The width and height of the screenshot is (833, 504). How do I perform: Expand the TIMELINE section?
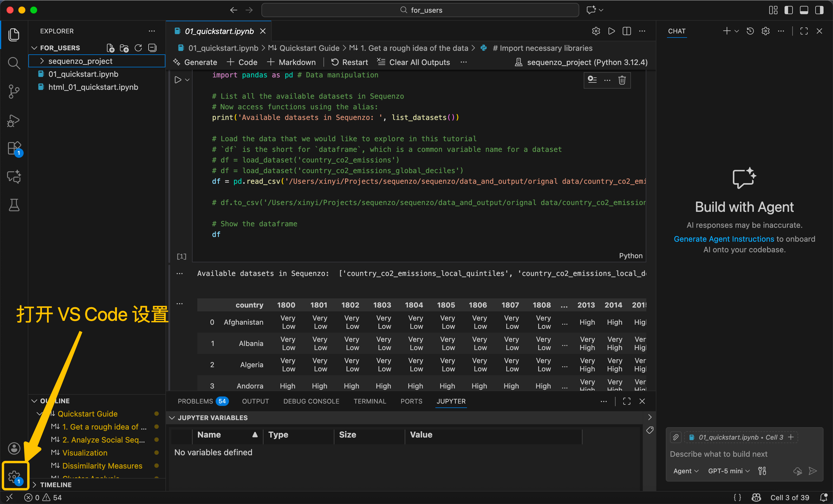(x=56, y=485)
